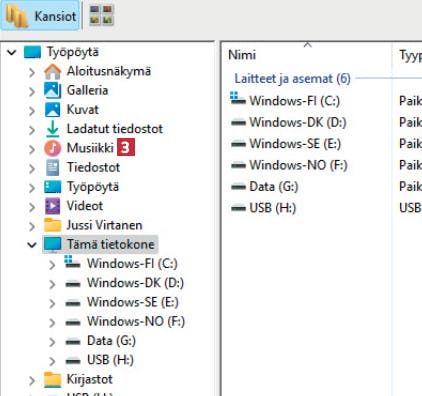Expand Windows-DK (D:) in folder tree
Viewport: 422px width, 396px height.
52,284
